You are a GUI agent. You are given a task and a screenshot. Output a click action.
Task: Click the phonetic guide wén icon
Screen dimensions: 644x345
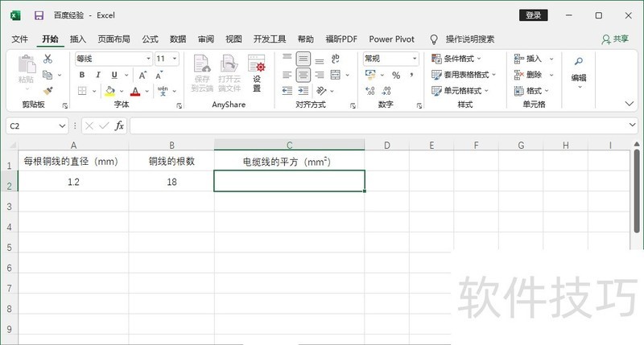[x=163, y=91]
